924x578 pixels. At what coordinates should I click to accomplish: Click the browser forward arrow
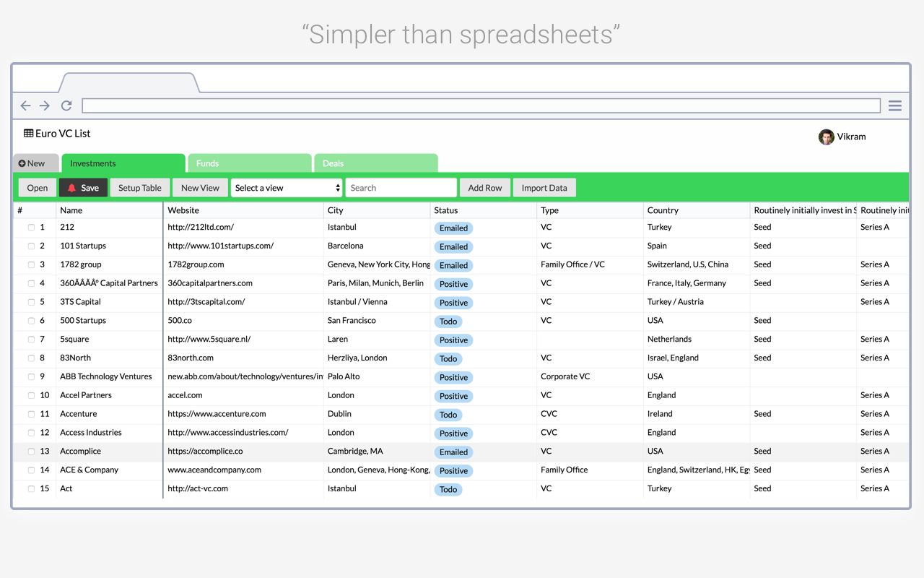tap(45, 105)
